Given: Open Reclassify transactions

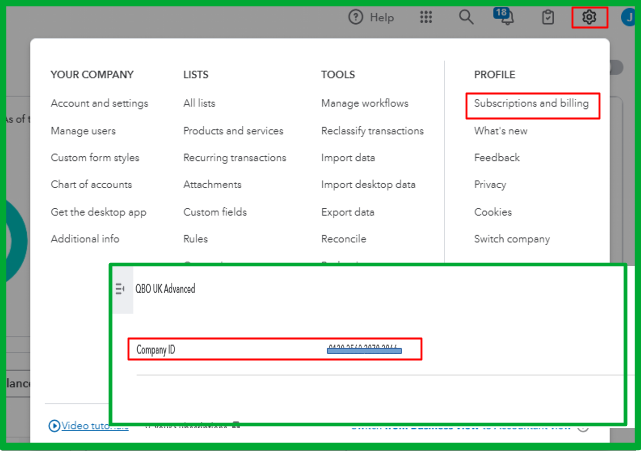Looking at the screenshot, I should (372, 131).
